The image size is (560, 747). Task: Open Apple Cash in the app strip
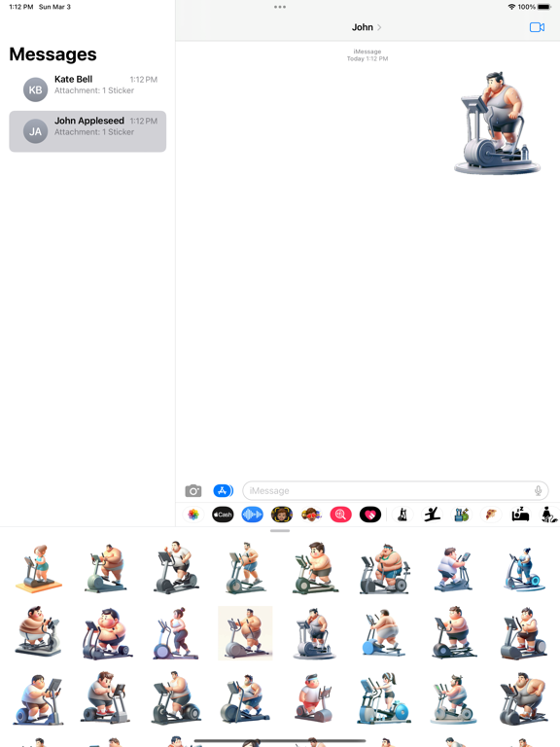coord(223,515)
